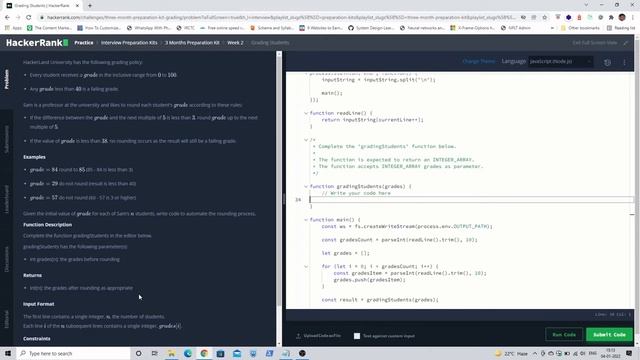
Task: Open the Week 2 breadcrumb link
Action: click(x=235, y=42)
